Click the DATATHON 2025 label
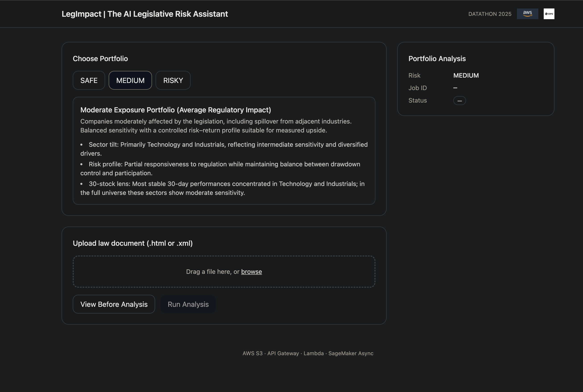This screenshot has width=583, height=392. coord(490,14)
